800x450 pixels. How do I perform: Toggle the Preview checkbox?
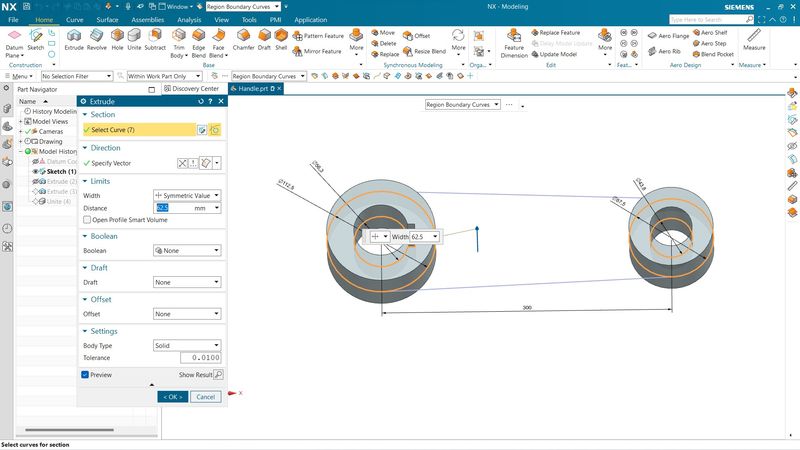click(x=85, y=374)
